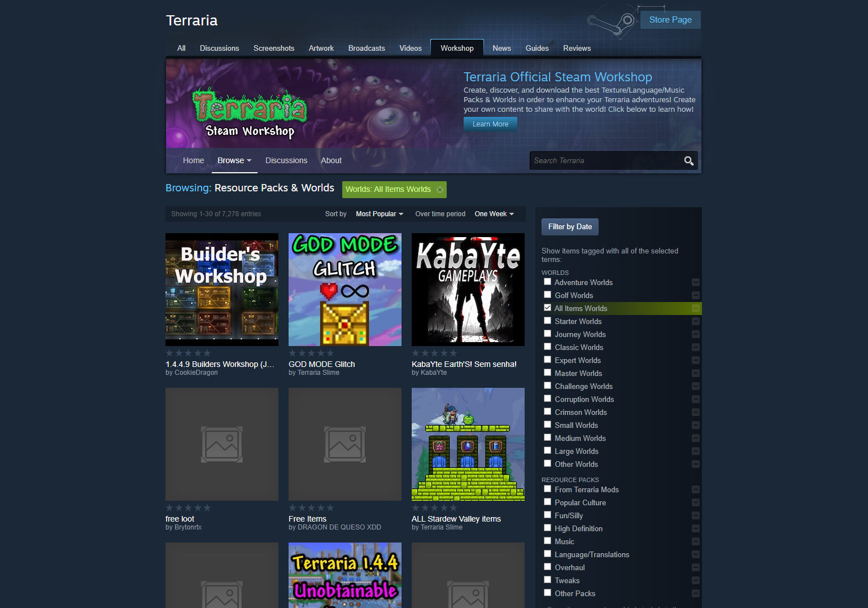Exclude Crimson Worlds via minus icon
The width and height of the screenshot is (868, 608).
pyautogui.click(x=696, y=412)
